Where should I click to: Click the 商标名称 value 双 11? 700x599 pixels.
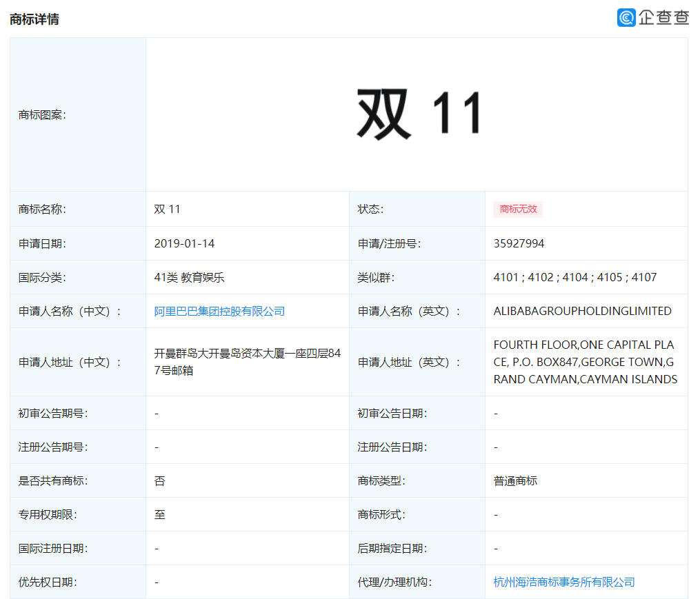click(x=167, y=210)
